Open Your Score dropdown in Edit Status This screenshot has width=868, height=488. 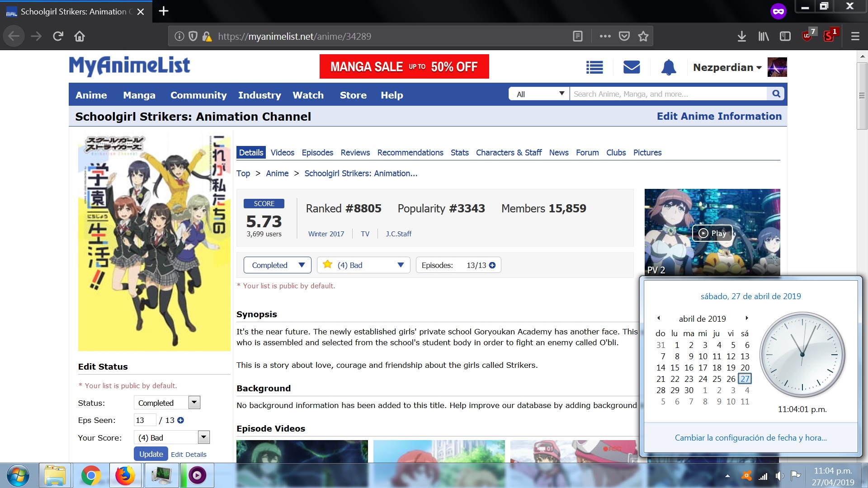[x=172, y=437]
